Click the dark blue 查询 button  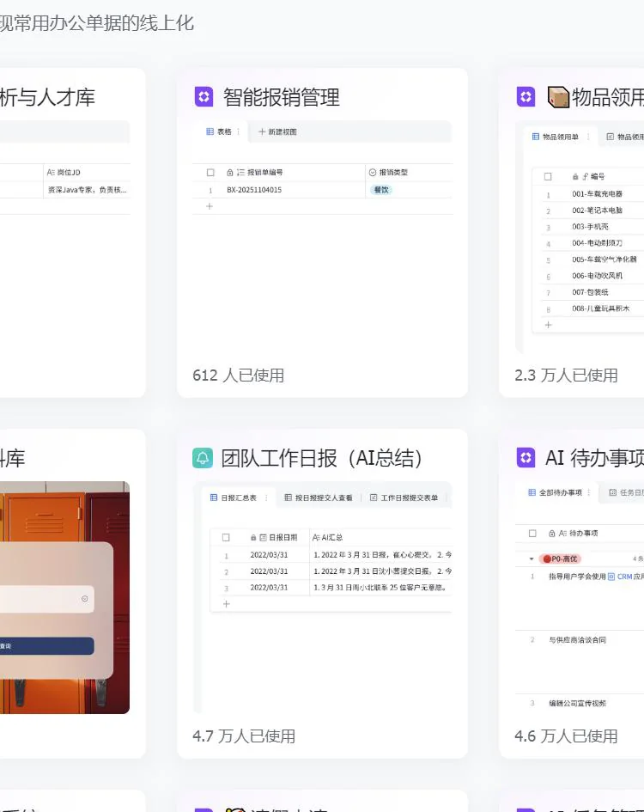pyautogui.click(x=47, y=646)
